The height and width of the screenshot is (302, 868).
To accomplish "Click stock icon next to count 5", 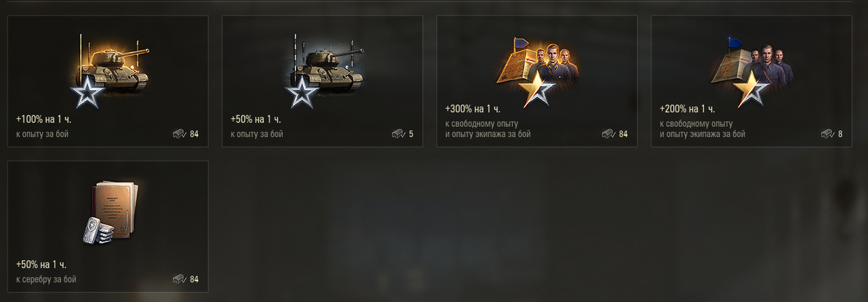I will coord(399,134).
